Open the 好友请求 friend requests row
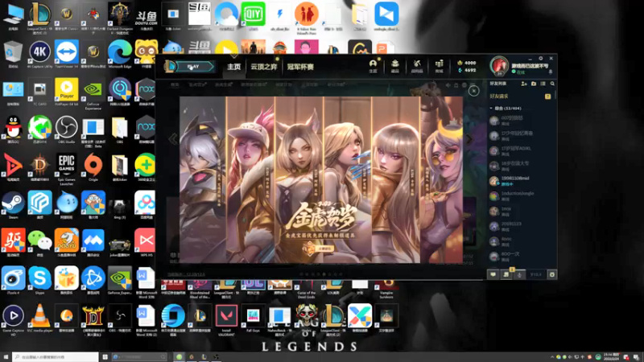The width and height of the screenshot is (644, 362). point(520,96)
